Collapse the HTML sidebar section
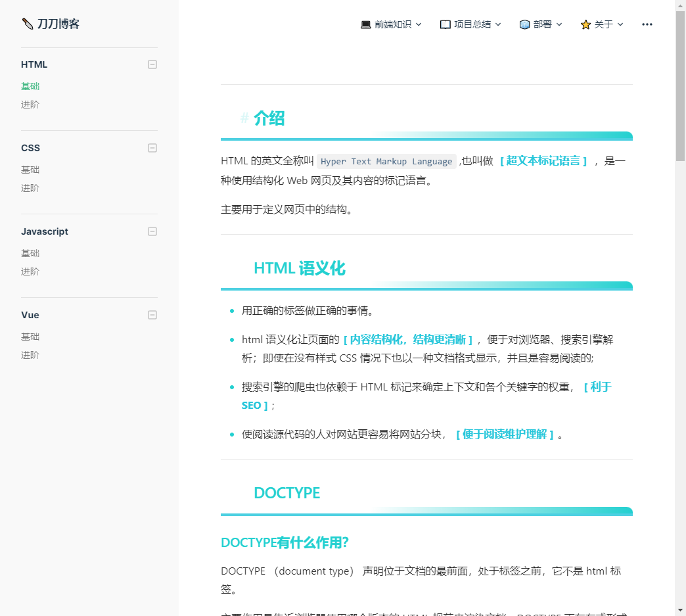The image size is (686, 616). (x=152, y=64)
